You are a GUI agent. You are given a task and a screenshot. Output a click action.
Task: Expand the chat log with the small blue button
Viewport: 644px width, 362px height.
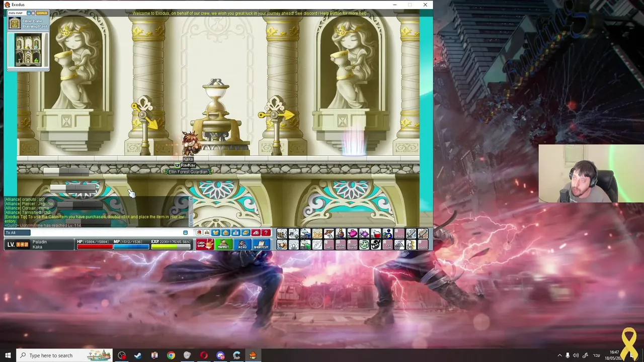[186, 232]
